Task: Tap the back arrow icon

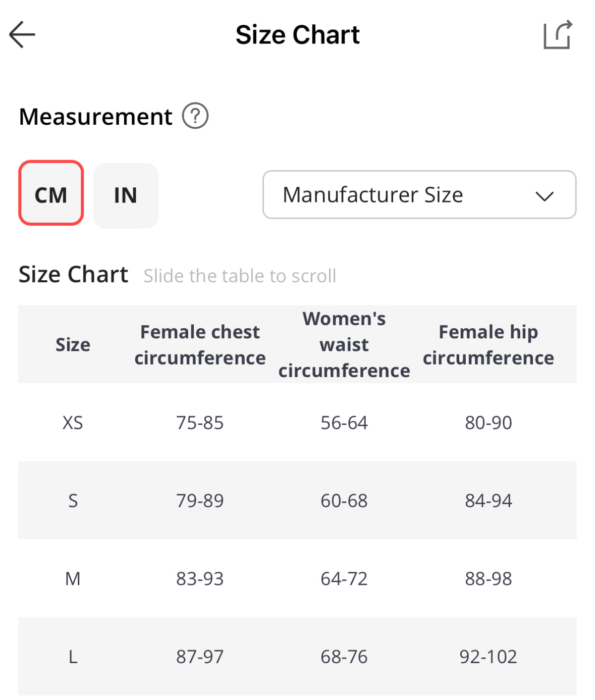Action: 22,34
